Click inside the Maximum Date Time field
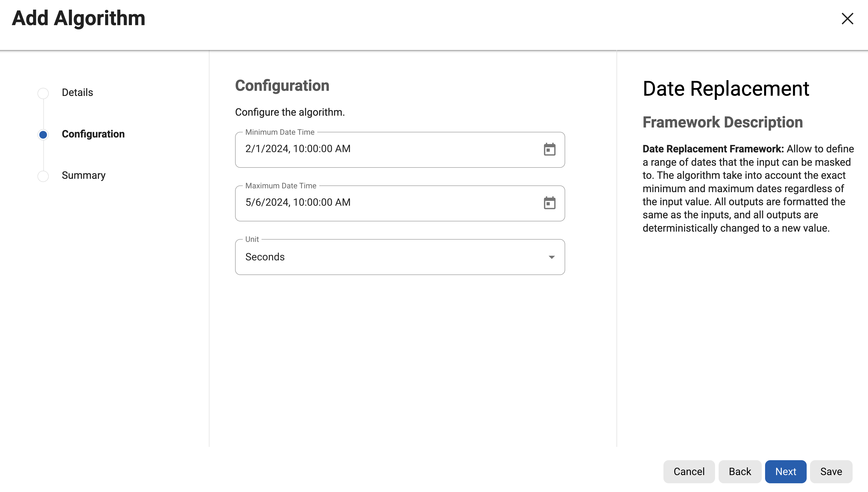 (x=372, y=203)
